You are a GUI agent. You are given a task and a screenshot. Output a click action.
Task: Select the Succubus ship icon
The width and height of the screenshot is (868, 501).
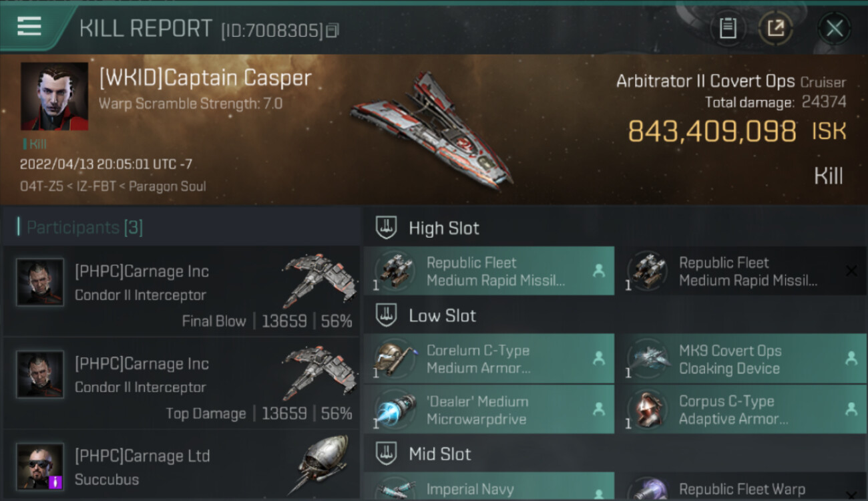[324, 464]
